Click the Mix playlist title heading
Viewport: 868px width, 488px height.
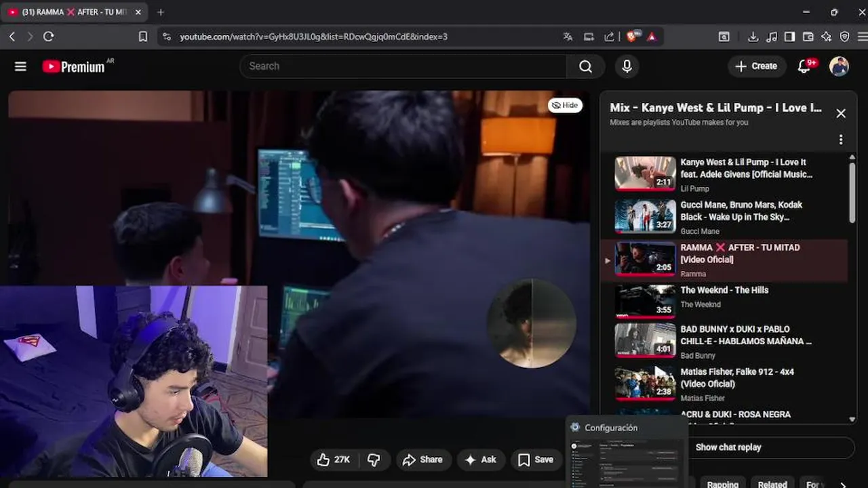(x=715, y=108)
